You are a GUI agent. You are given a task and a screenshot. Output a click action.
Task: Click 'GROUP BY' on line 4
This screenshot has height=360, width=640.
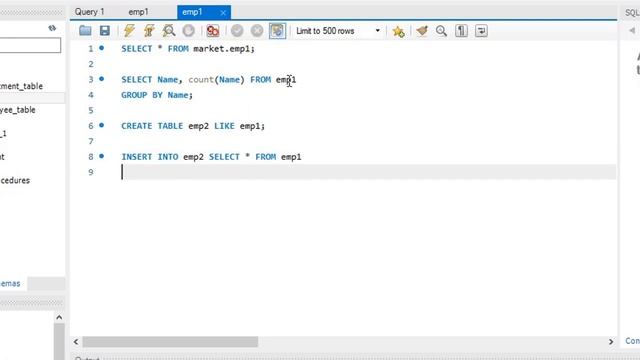pos(142,95)
